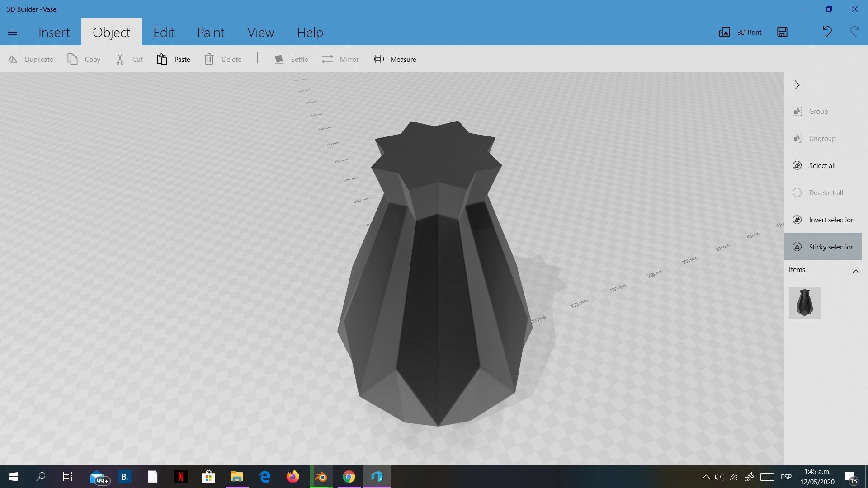The image size is (868, 488).
Task: Collapse the right side panel chevron
Action: pyautogui.click(x=797, y=85)
